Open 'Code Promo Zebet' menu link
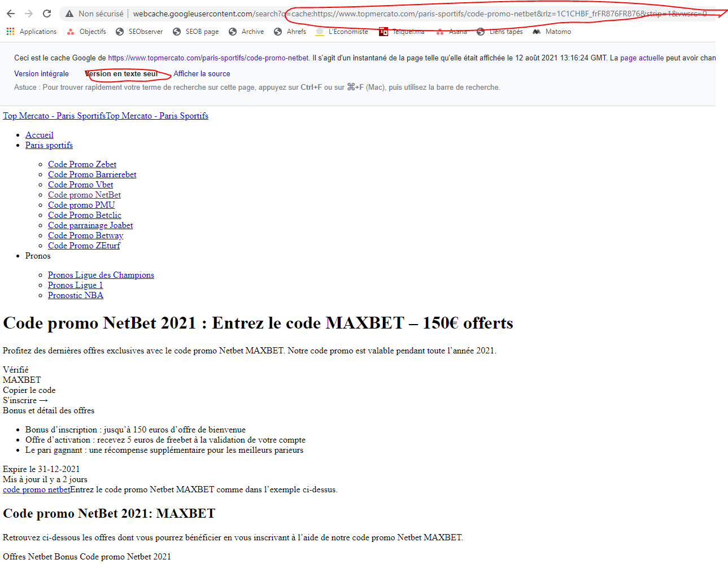728x564 pixels. pyautogui.click(x=82, y=164)
